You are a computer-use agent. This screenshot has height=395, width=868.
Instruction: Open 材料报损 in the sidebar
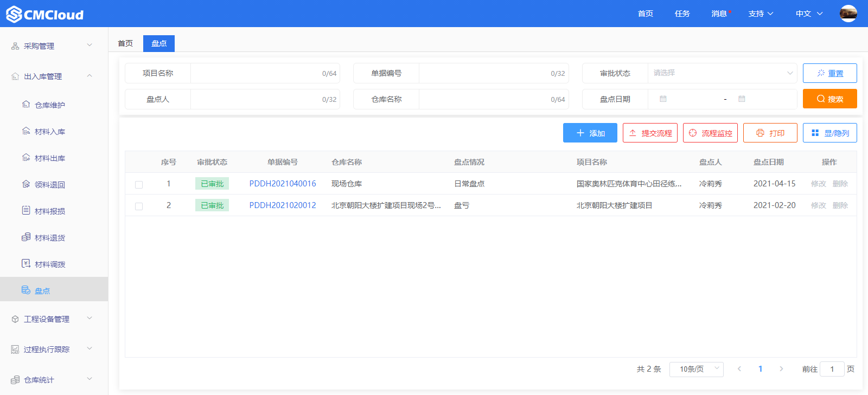tap(54, 211)
